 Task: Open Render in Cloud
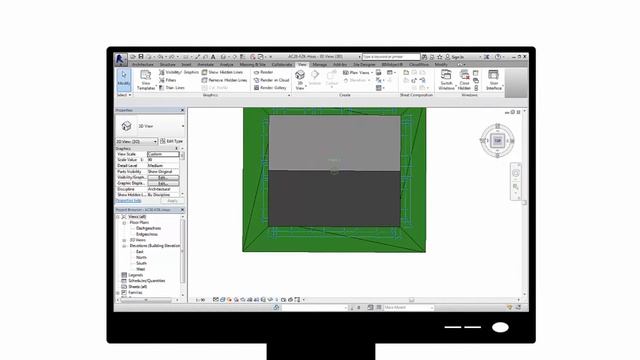[271, 80]
